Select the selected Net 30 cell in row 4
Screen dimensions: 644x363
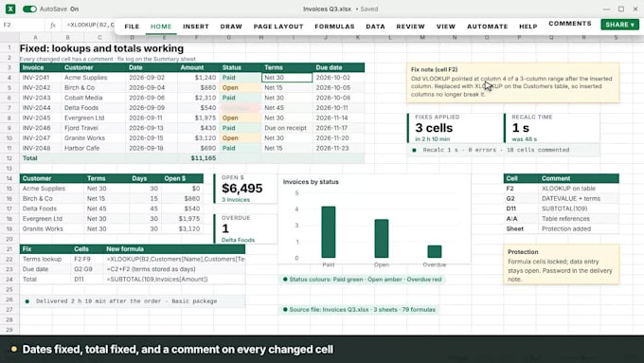[287, 78]
